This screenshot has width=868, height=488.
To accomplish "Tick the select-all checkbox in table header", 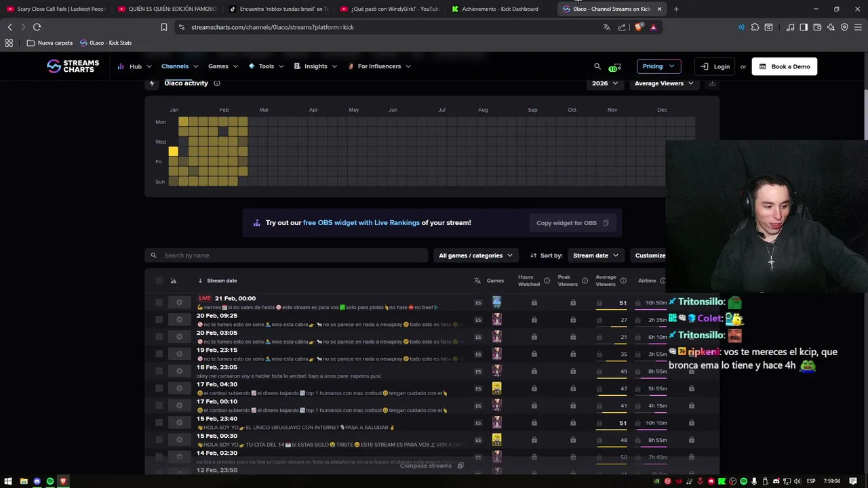I will click(x=159, y=281).
